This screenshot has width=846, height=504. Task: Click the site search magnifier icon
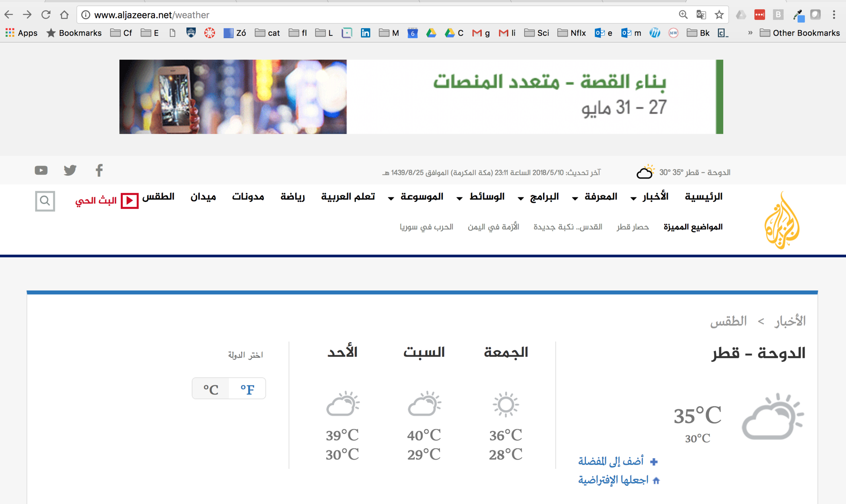(45, 201)
